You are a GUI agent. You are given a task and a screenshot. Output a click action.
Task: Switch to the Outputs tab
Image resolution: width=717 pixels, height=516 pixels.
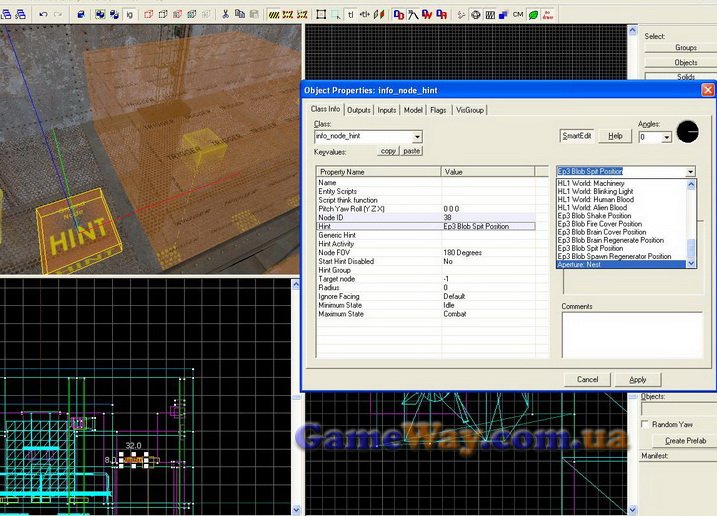point(359,109)
